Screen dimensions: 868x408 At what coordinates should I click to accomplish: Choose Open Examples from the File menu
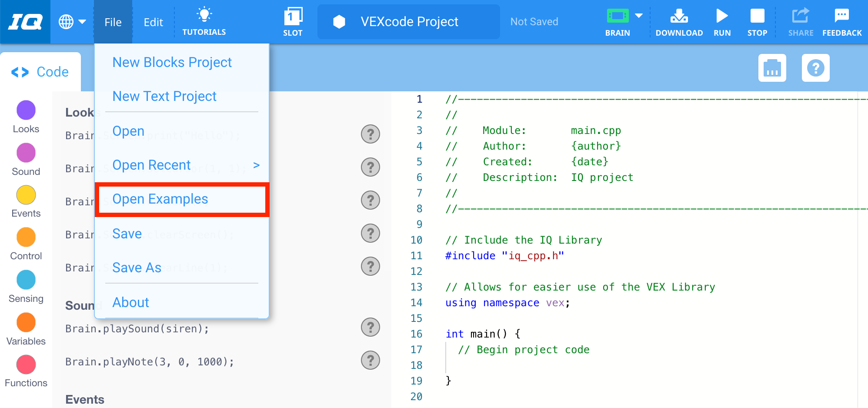click(160, 199)
